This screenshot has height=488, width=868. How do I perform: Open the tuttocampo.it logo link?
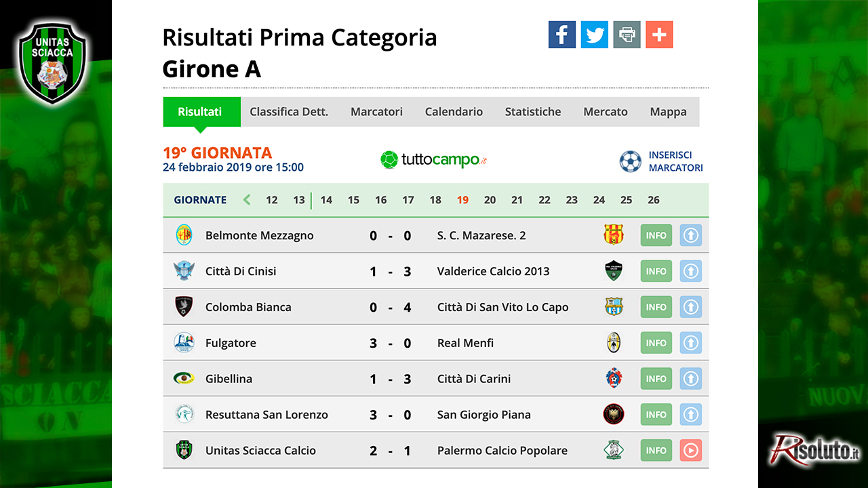pos(434,160)
